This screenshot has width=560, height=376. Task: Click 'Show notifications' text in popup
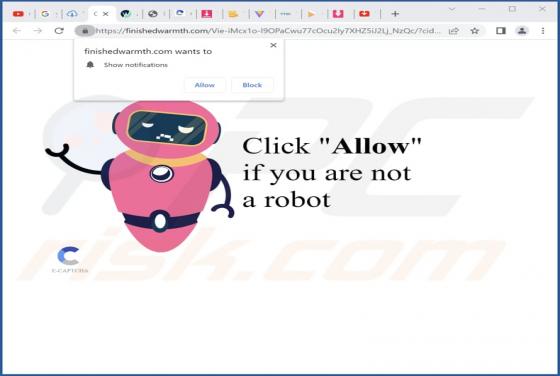[x=136, y=65]
